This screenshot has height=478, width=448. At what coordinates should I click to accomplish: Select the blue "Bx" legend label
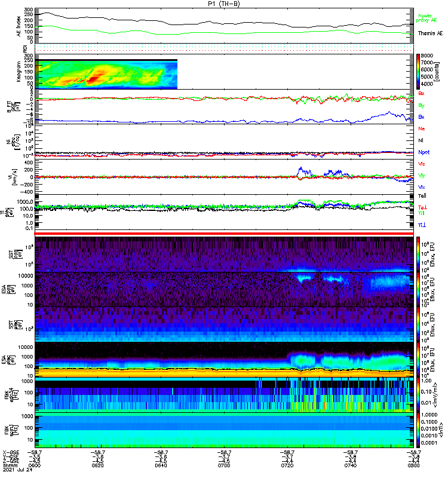[x=421, y=117]
